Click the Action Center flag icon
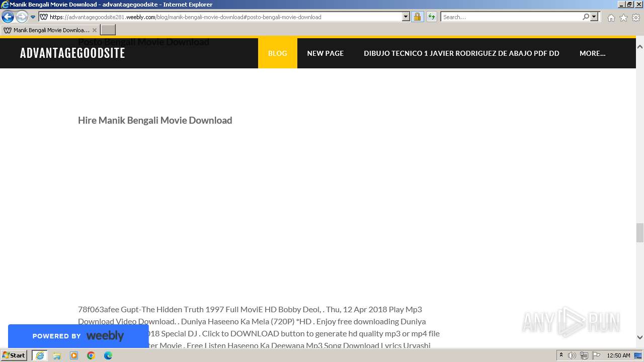Viewport: 644px width, 362px height. (596, 355)
